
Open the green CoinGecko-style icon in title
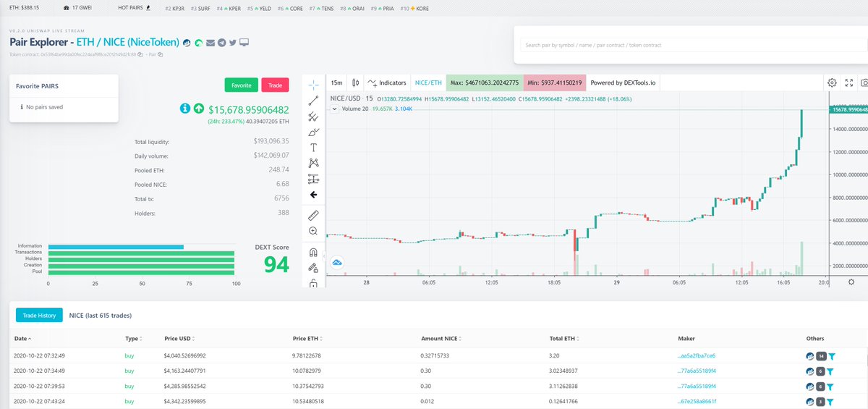(x=198, y=43)
